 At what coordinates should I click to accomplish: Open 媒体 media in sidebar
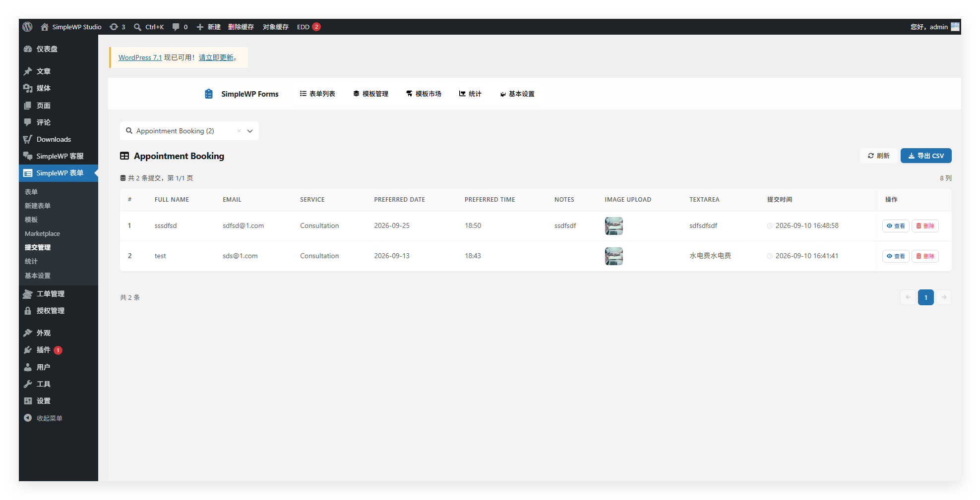(59, 88)
